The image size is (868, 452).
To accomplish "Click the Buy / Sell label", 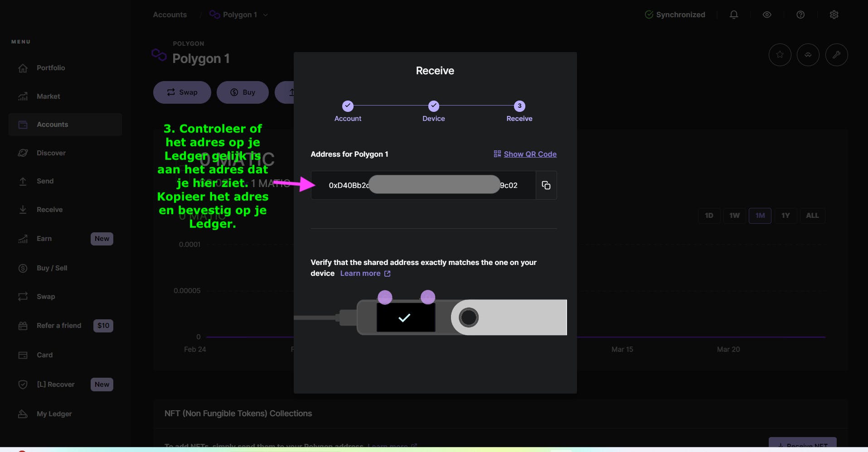I will pos(52,268).
